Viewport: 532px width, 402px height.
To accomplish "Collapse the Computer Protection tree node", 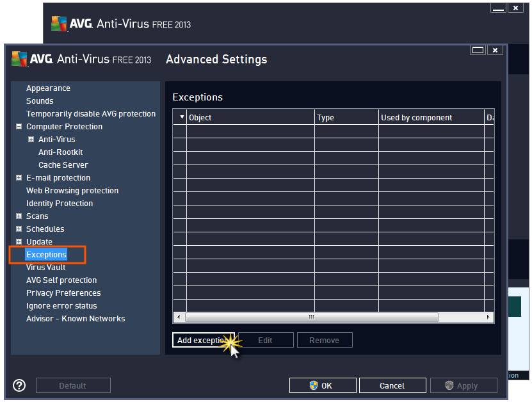I will click(x=19, y=127).
